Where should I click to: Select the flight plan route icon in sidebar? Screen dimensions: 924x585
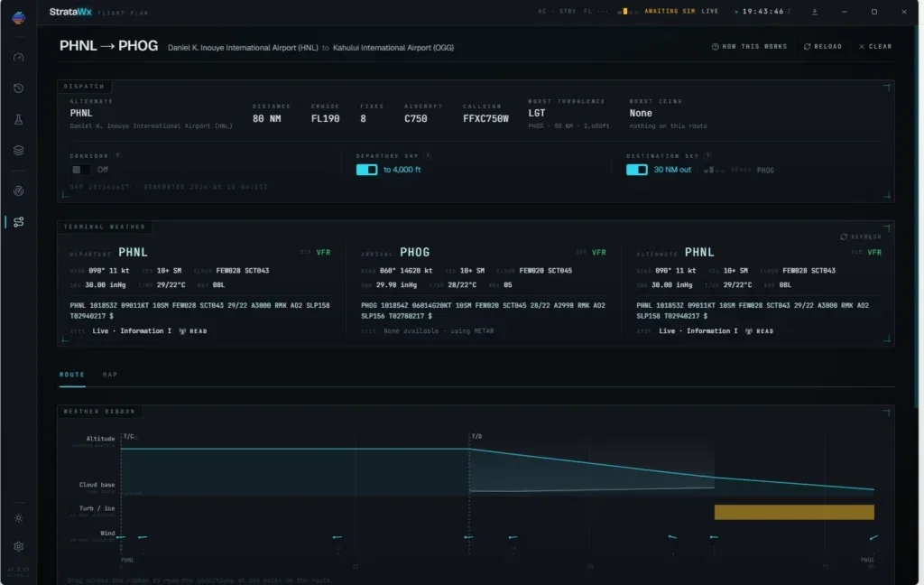point(18,222)
